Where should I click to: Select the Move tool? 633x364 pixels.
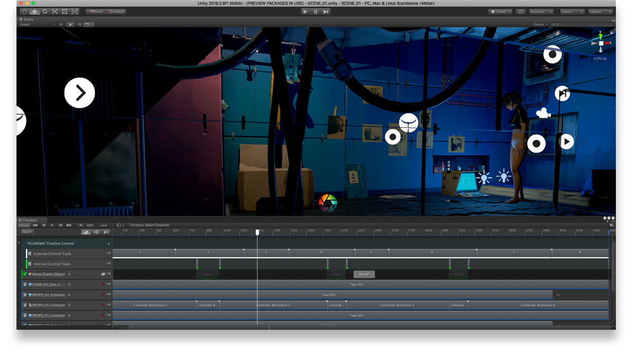click(x=34, y=11)
